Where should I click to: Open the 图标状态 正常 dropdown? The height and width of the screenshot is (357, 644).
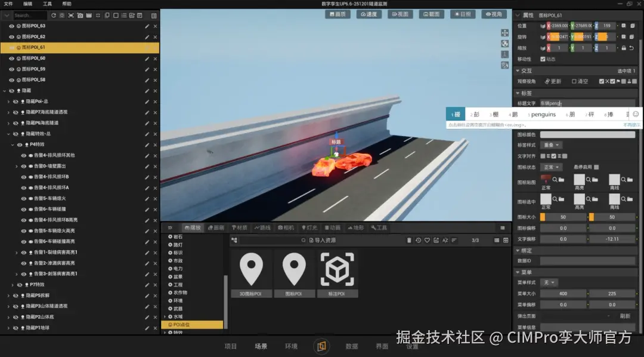coord(552,167)
